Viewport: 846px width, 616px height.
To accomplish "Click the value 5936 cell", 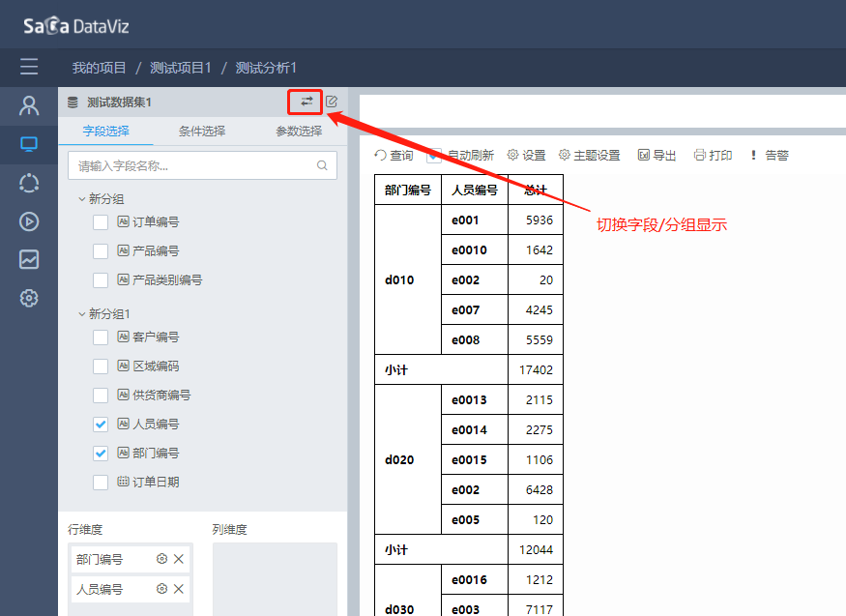I will (x=536, y=220).
